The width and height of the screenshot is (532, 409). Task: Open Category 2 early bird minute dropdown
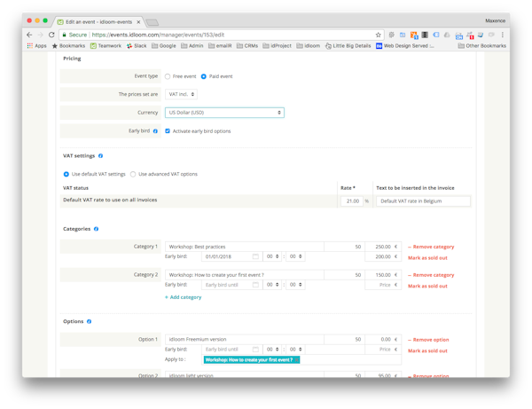click(x=295, y=285)
